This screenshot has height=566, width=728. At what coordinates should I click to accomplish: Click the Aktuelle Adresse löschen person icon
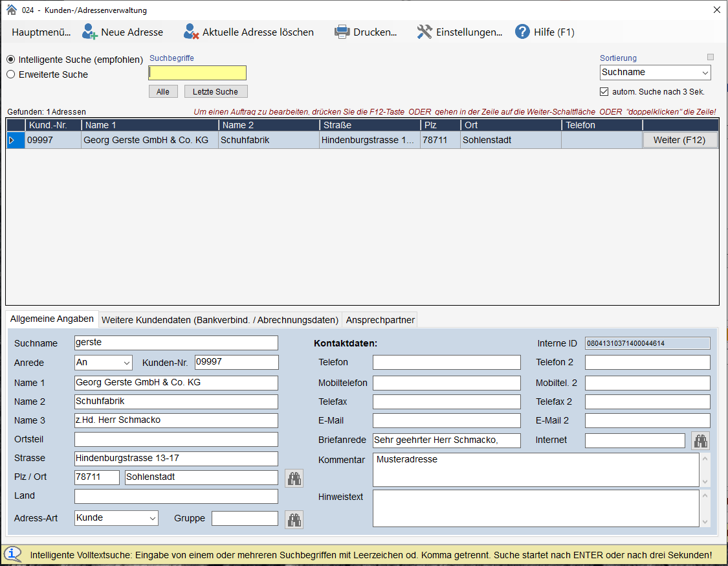click(x=191, y=32)
